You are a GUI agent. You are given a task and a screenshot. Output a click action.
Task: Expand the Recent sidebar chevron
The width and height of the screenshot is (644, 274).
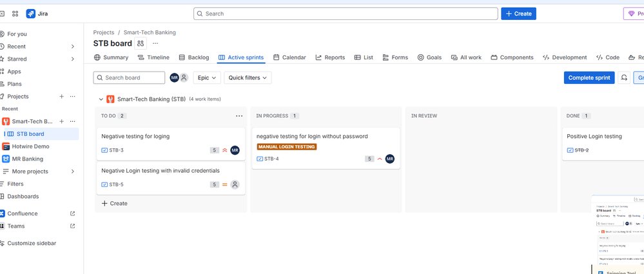[73, 46]
